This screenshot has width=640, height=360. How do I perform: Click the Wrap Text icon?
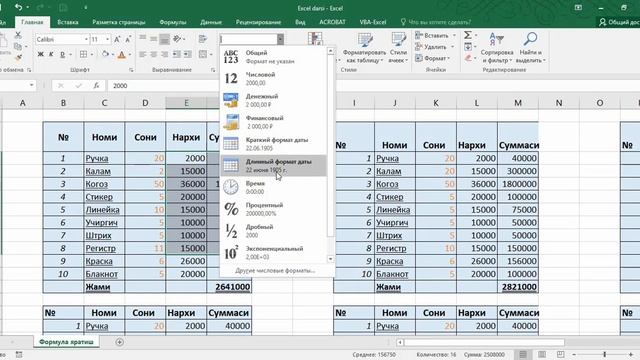pyautogui.click(x=202, y=39)
